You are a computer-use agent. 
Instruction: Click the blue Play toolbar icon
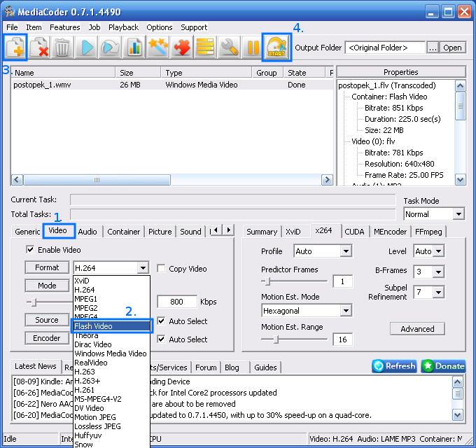click(x=87, y=48)
